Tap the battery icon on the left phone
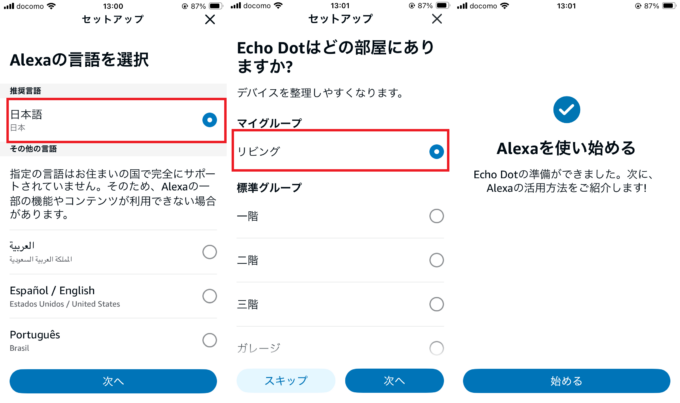This screenshot has width=680, height=403. [215, 6]
